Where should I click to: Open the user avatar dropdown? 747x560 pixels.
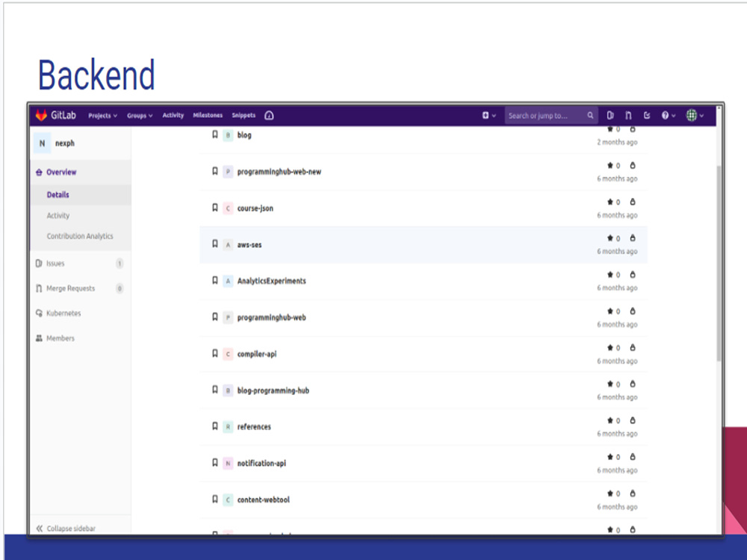point(695,115)
